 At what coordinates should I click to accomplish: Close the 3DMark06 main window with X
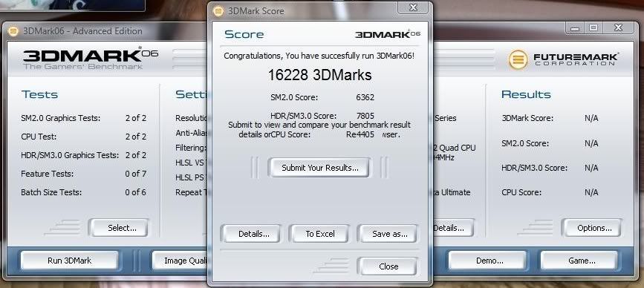tap(618, 28)
